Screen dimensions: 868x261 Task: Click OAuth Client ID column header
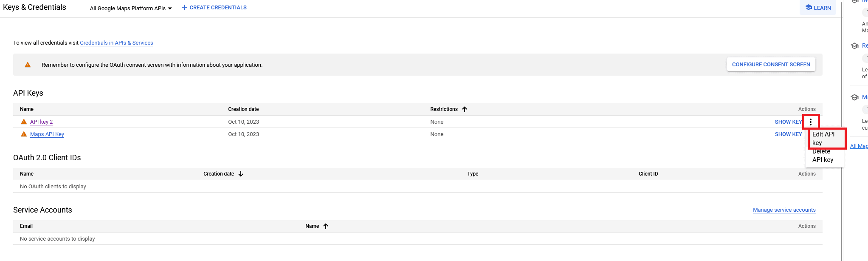pos(648,174)
